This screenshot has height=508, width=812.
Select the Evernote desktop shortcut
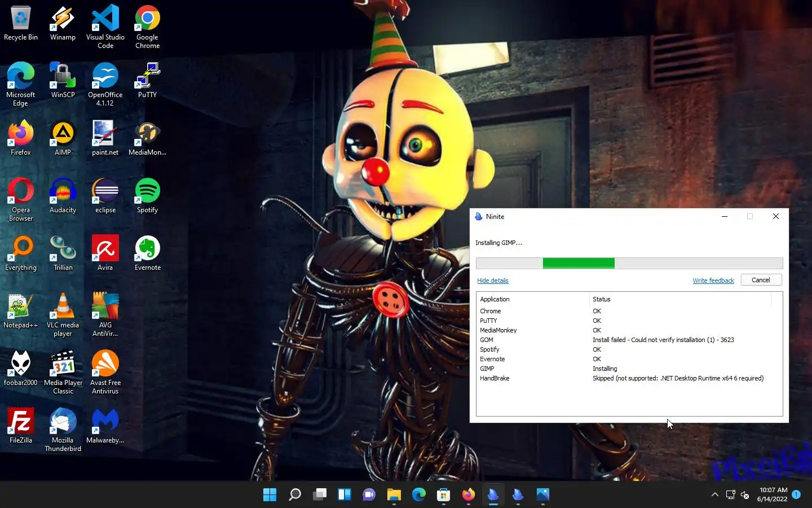147,253
